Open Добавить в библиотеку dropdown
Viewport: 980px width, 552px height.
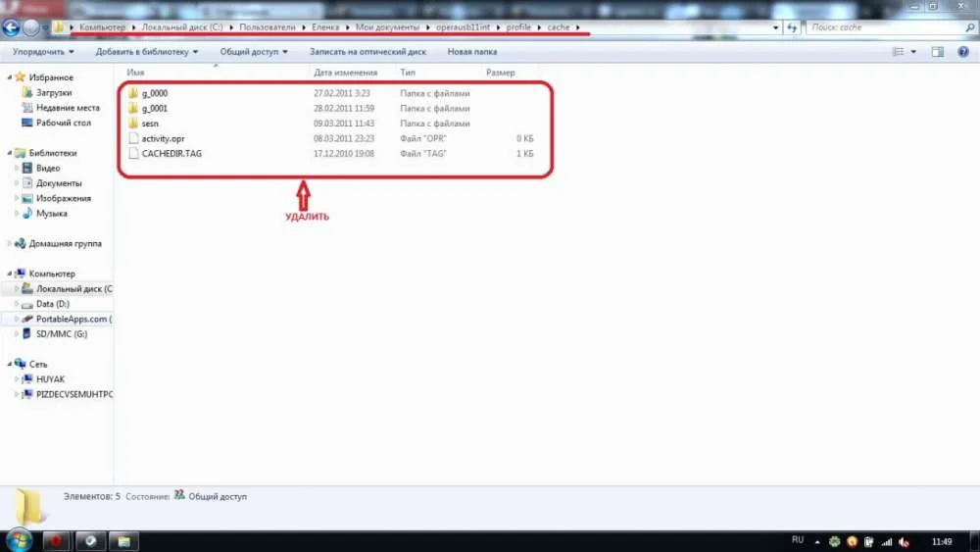click(147, 52)
